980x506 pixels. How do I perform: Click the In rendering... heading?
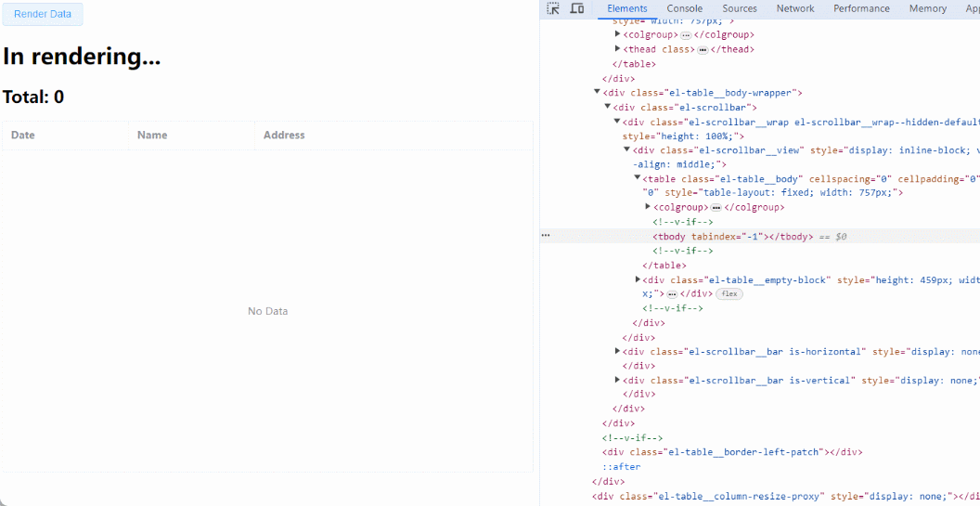click(82, 57)
